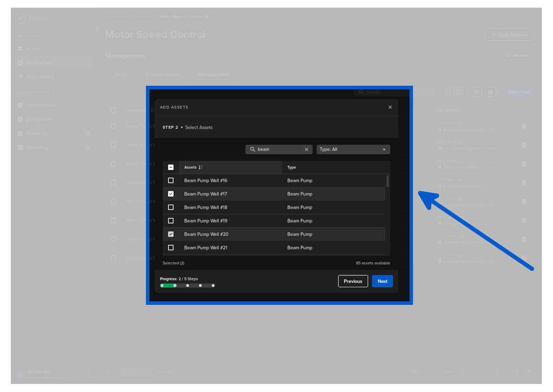Screen dimensions: 553x392
Task: Open the table settings gear icon
Action: [x=490, y=92]
